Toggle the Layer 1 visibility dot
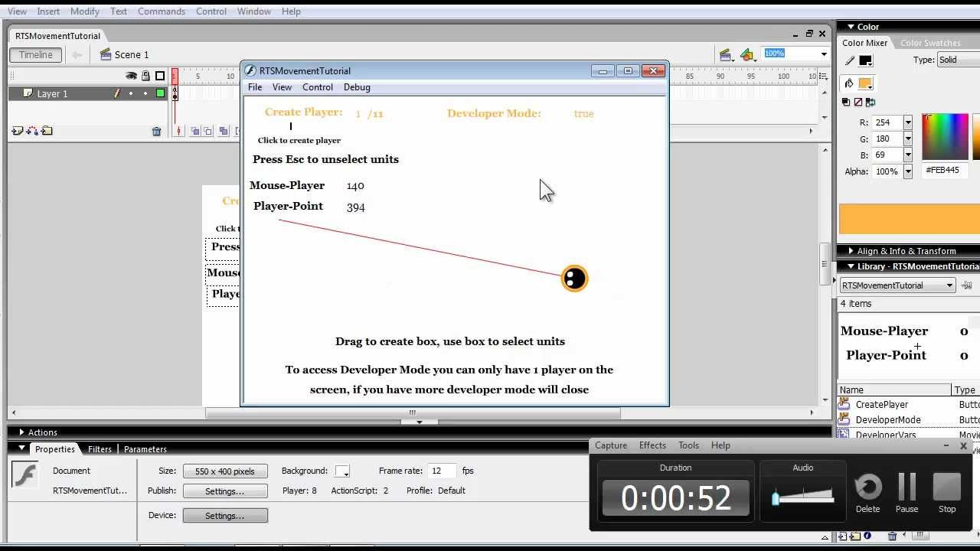Viewport: 980px width, 551px height. (x=131, y=93)
